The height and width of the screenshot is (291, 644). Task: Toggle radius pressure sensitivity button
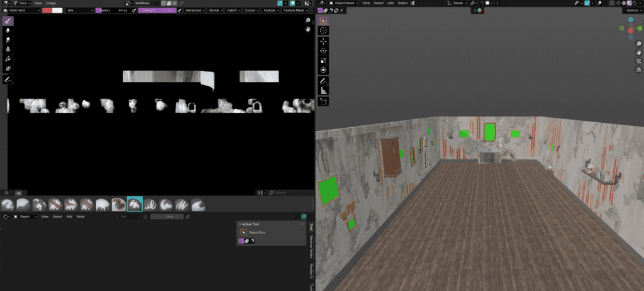pos(134,11)
